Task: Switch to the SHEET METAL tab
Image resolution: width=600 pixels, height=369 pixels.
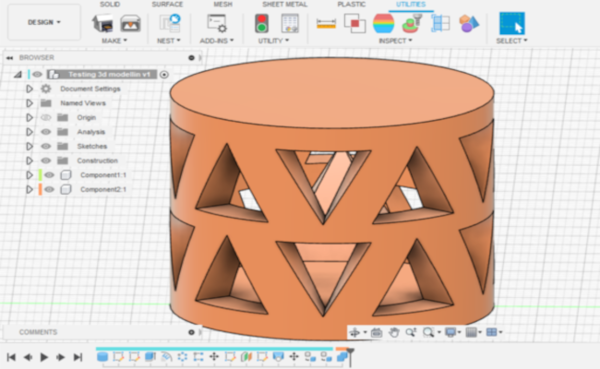Action: click(x=284, y=4)
